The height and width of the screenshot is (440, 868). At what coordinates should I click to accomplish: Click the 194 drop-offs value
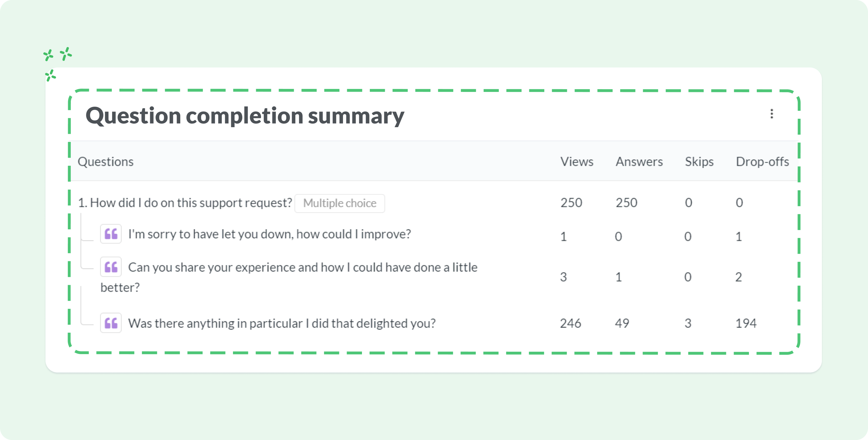(x=746, y=323)
